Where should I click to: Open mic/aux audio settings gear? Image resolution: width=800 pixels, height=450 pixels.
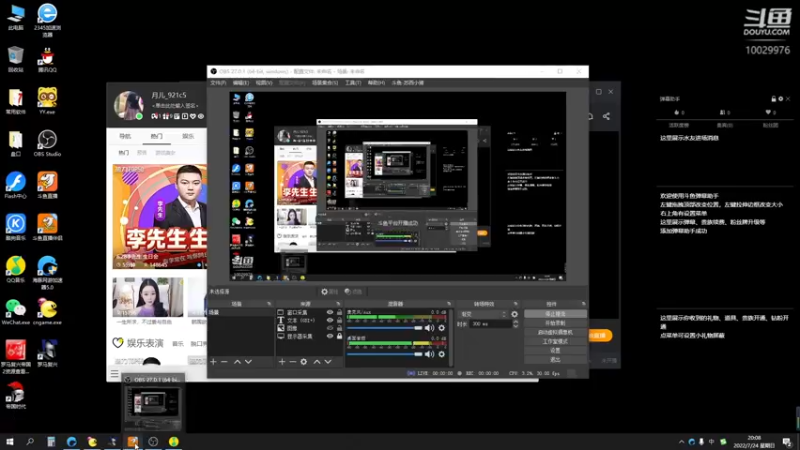pos(442,328)
